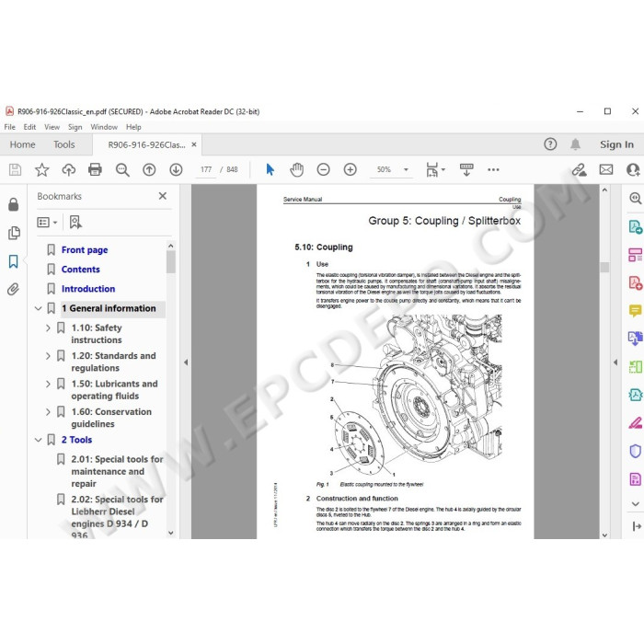Viewport: 644px width, 644px height.
Task: Expand the right tools pane
Action: tap(637, 526)
